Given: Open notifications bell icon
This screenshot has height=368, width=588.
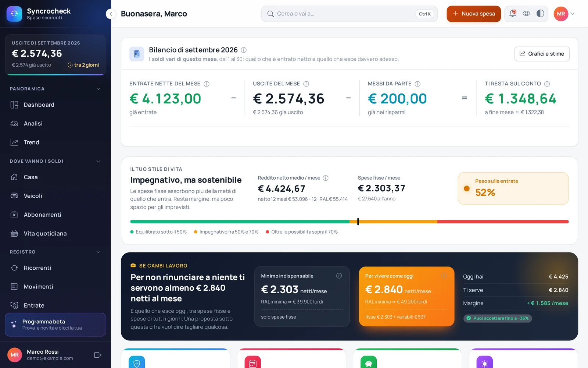Looking at the screenshot, I should 512,14.
